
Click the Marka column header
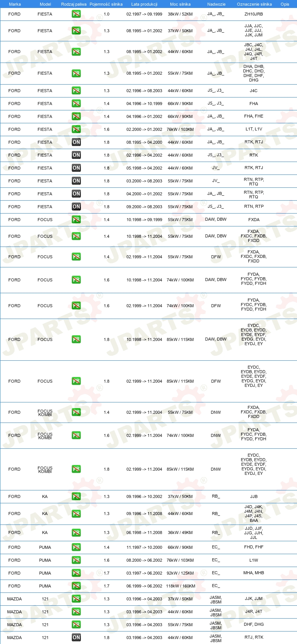[15, 4]
